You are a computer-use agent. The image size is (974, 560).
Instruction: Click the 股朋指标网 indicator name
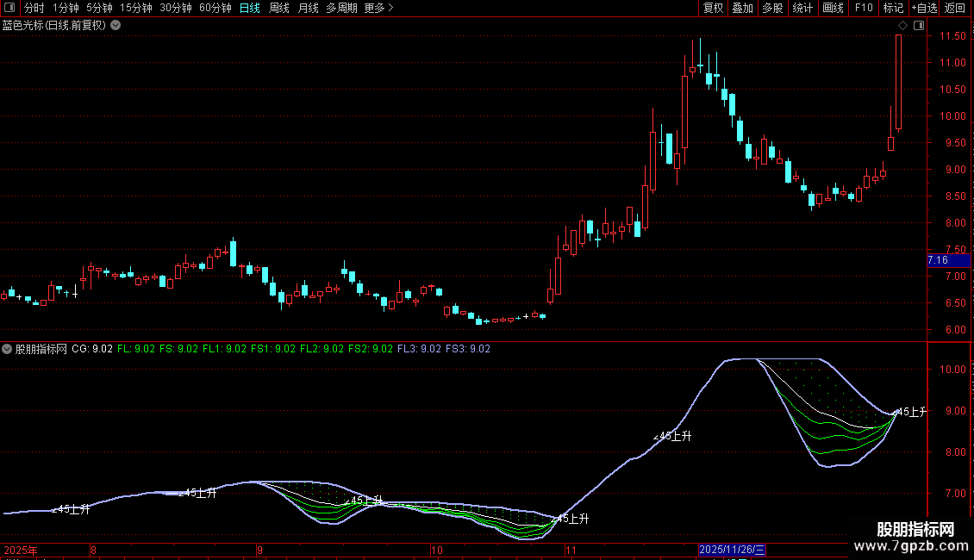click(x=41, y=349)
